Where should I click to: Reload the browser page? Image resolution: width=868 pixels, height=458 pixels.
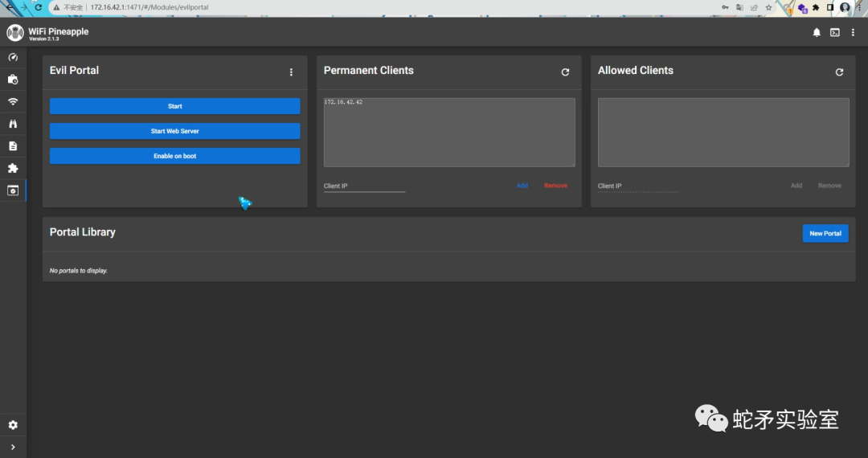(39, 7)
